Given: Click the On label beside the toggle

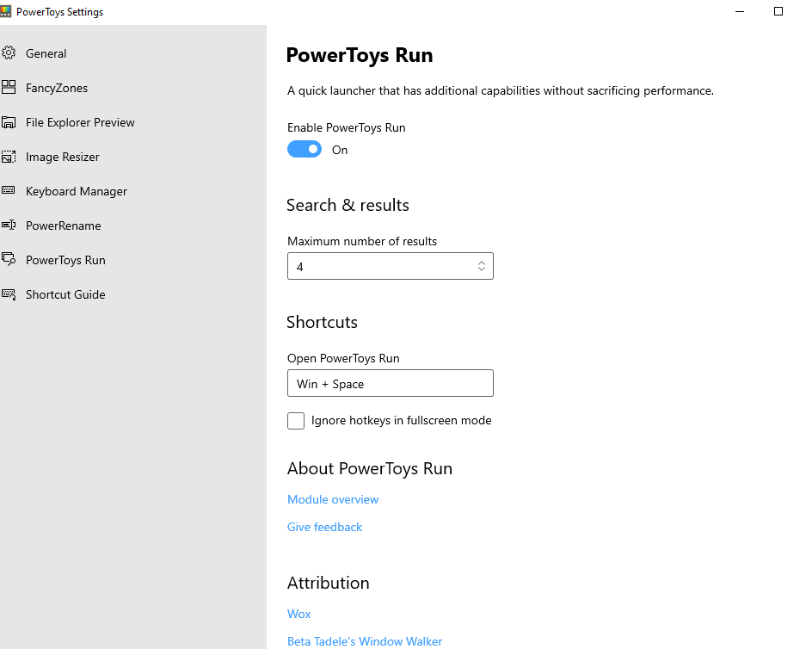Looking at the screenshot, I should (340, 150).
